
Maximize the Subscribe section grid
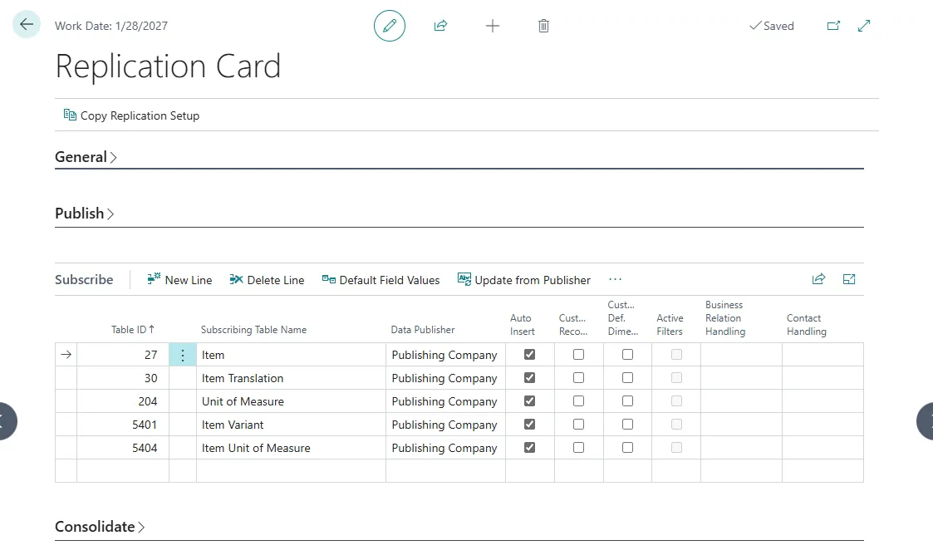[x=849, y=279]
